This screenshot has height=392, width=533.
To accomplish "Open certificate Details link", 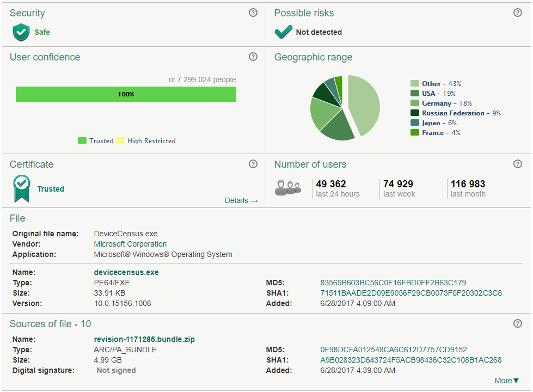I will [241, 200].
